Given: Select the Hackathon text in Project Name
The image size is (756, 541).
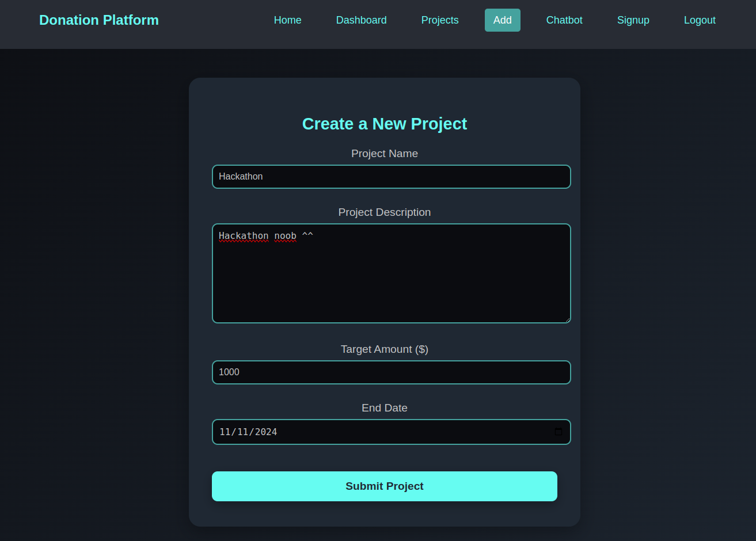Looking at the screenshot, I should pyautogui.click(x=241, y=177).
